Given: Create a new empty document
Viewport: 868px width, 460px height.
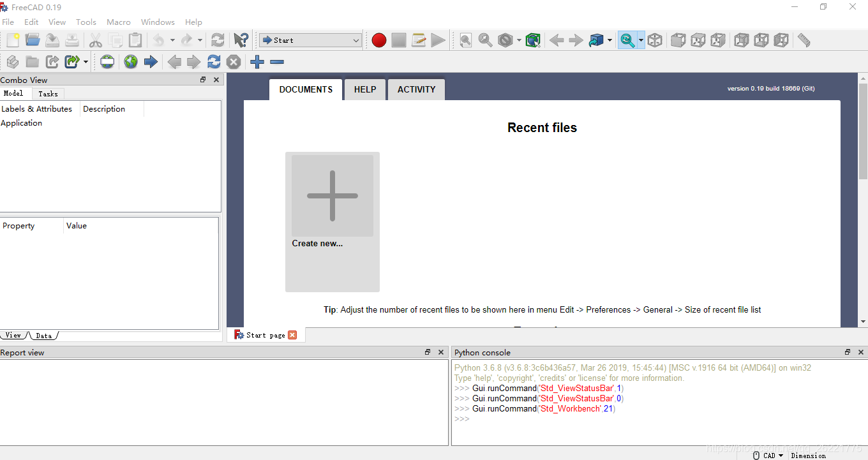Looking at the screenshot, I should coord(13,40).
